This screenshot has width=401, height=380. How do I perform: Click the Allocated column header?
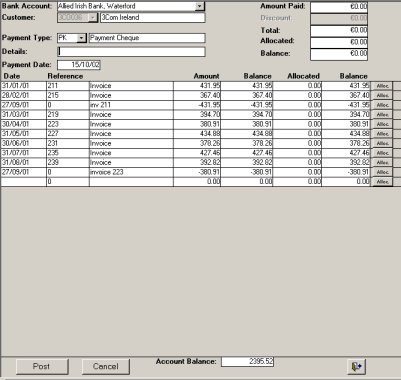(x=303, y=76)
